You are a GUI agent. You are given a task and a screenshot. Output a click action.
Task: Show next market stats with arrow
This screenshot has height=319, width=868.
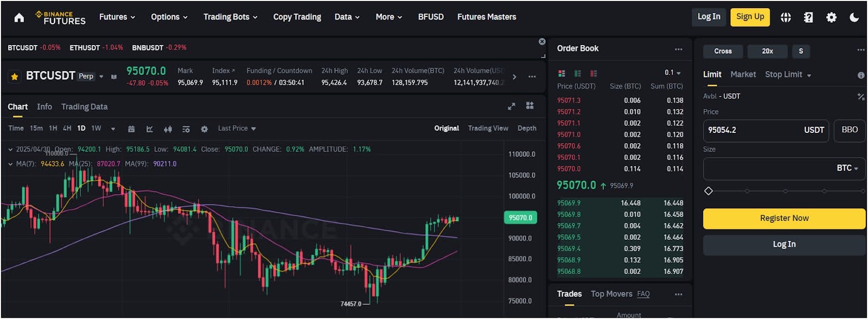click(x=514, y=76)
